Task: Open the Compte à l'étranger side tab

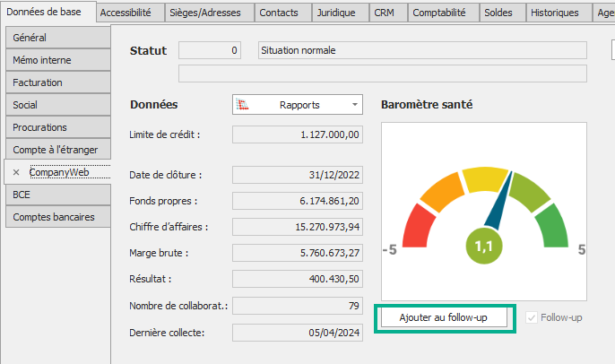Action: 58,150
